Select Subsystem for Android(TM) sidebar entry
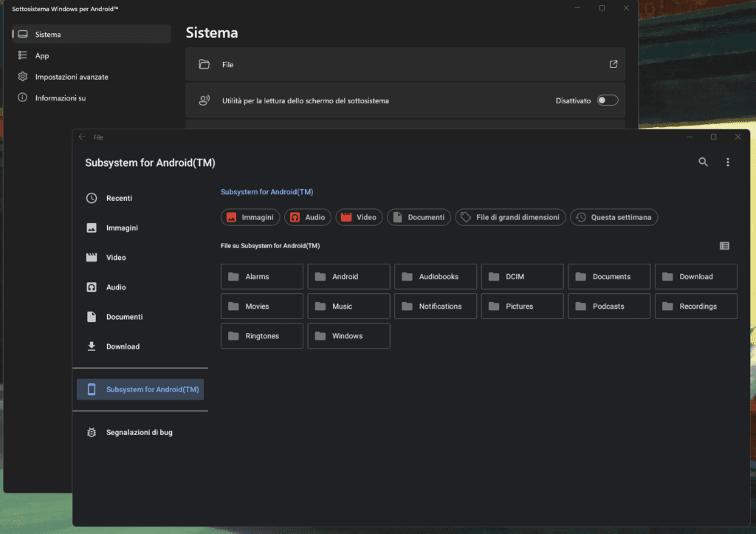 coord(140,389)
